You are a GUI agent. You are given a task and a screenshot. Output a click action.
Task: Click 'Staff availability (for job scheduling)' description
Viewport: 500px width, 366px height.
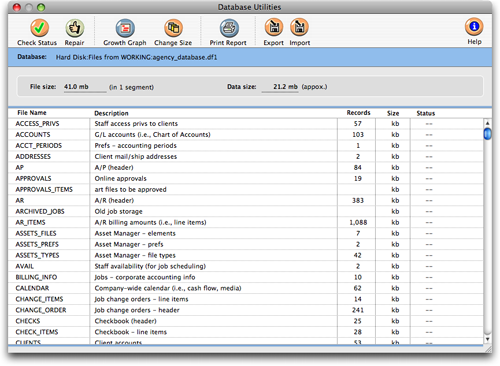(x=150, y=266)
